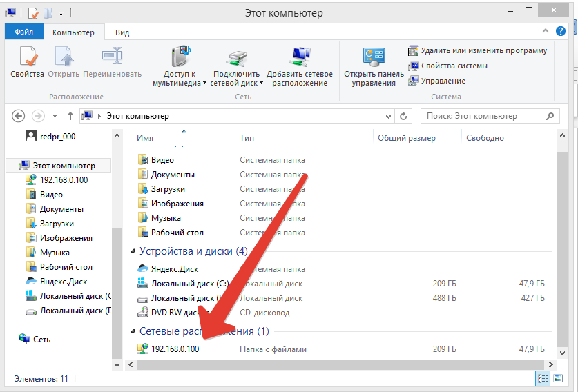Open the Control Panel (Открыть панель управления) icon
This screenshot has height=392, width=578.
tap(374, 67)
